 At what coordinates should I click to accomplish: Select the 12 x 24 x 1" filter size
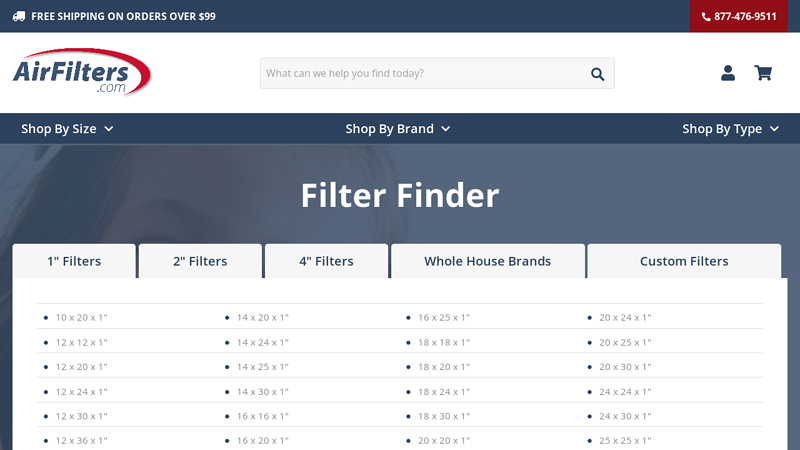click(x=82, y=392)
